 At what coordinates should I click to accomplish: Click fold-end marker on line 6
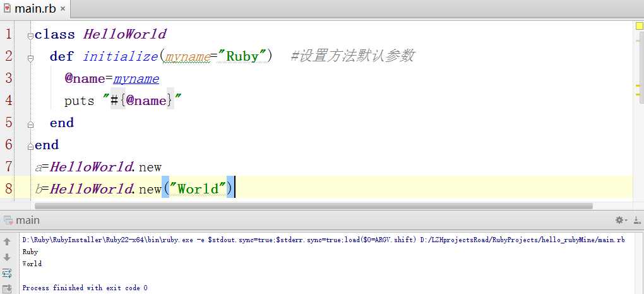click(x=30, y=147)
